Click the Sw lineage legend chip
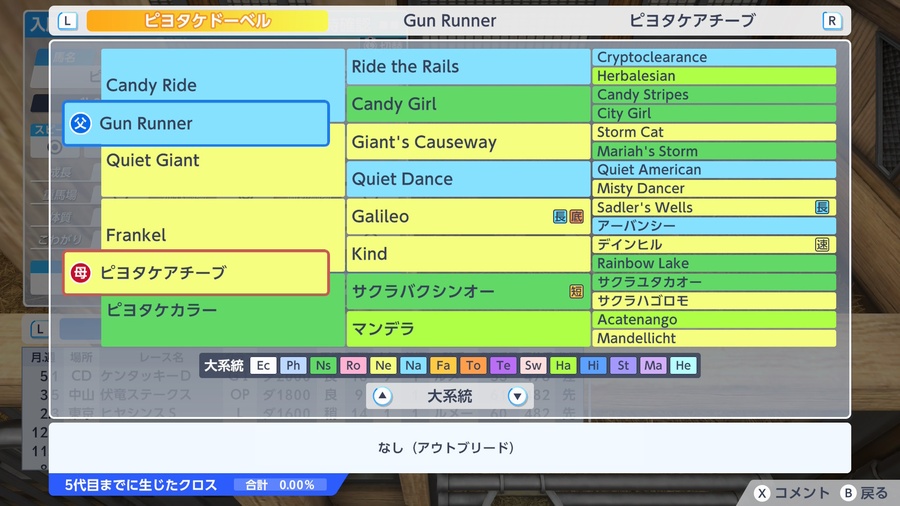This screenshot has width=900, height=506. 533,365
